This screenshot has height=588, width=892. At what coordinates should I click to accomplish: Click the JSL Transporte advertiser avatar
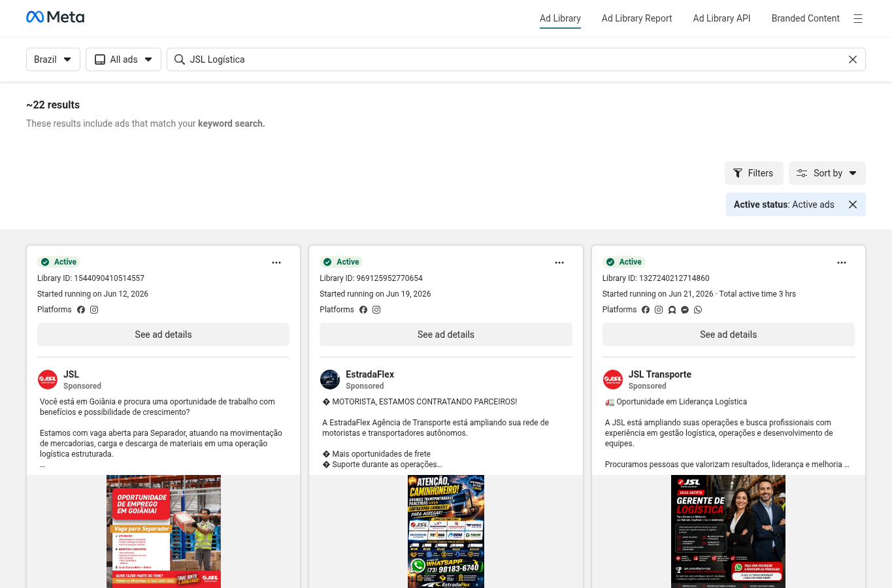click(613, 380)
